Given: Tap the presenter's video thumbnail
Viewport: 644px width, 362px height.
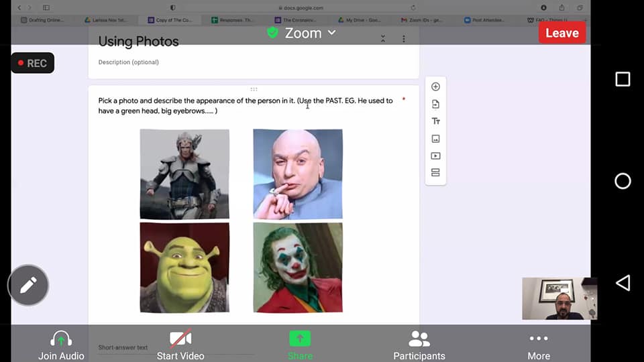Looking at the screenshot, I should 559,298.
